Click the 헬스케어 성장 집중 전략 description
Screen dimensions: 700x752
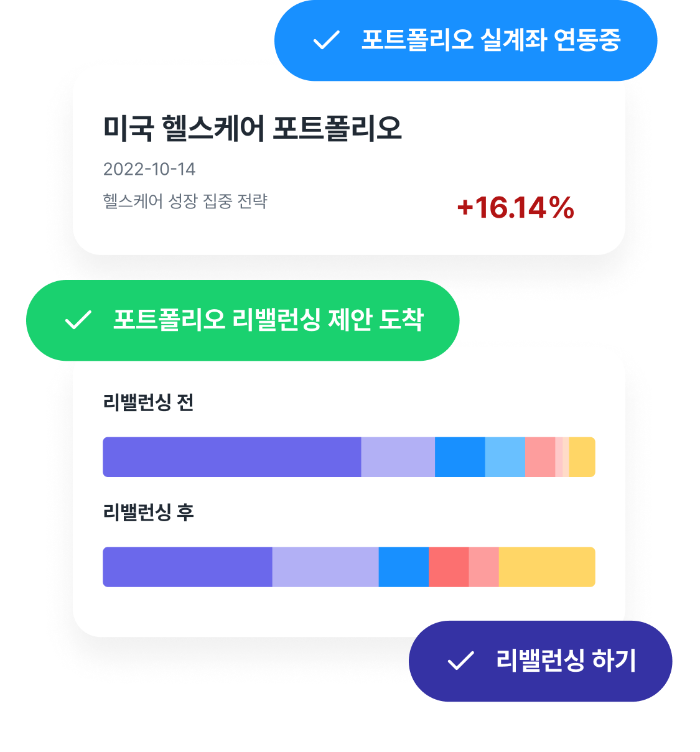click(185, 201)
